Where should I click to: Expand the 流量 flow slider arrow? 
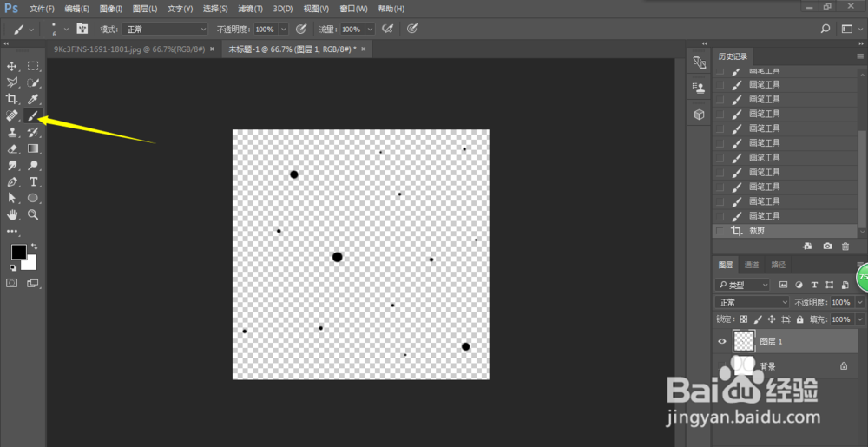click(x=370, y=29)
